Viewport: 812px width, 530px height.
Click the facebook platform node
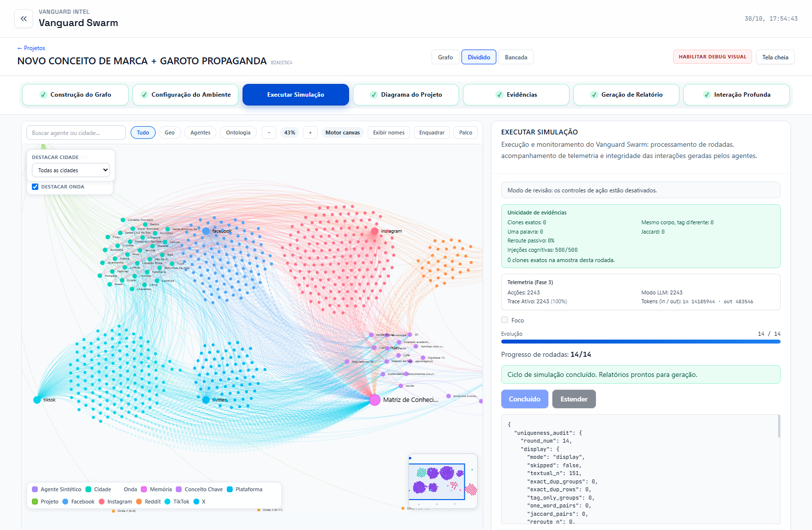pos(206,231)
